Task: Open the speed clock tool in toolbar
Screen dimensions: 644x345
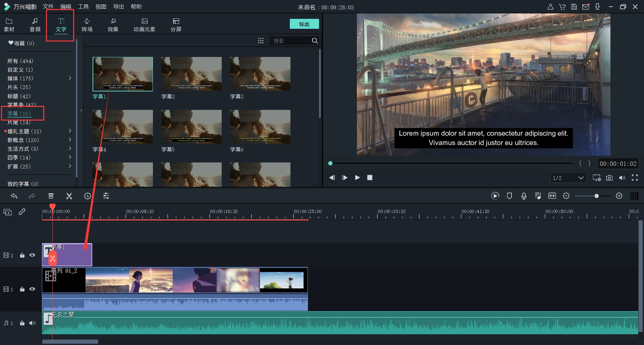Action: (88, 196)
